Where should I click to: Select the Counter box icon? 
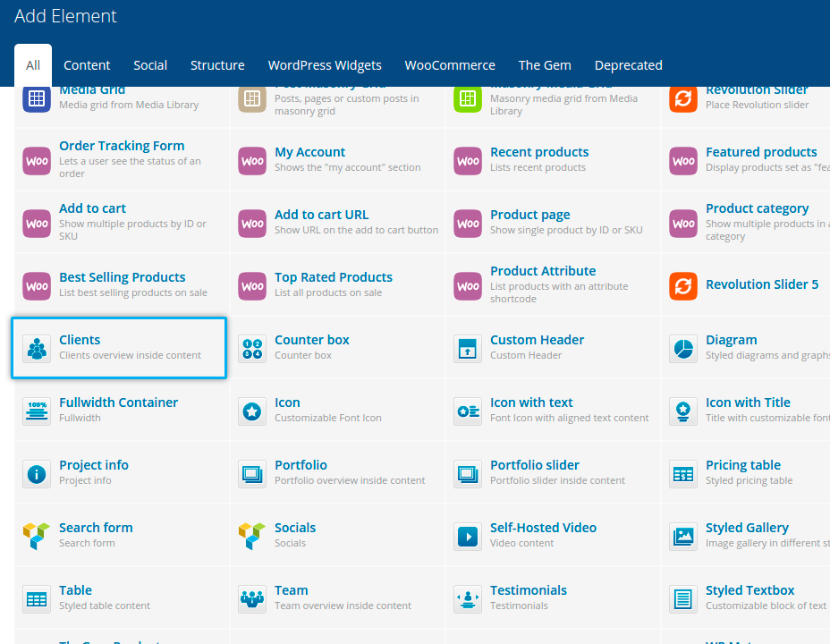252,349
